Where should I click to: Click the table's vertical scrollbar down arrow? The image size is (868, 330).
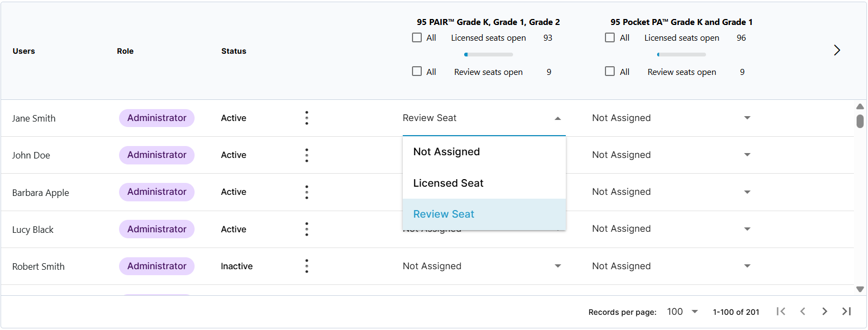point(860,289)
